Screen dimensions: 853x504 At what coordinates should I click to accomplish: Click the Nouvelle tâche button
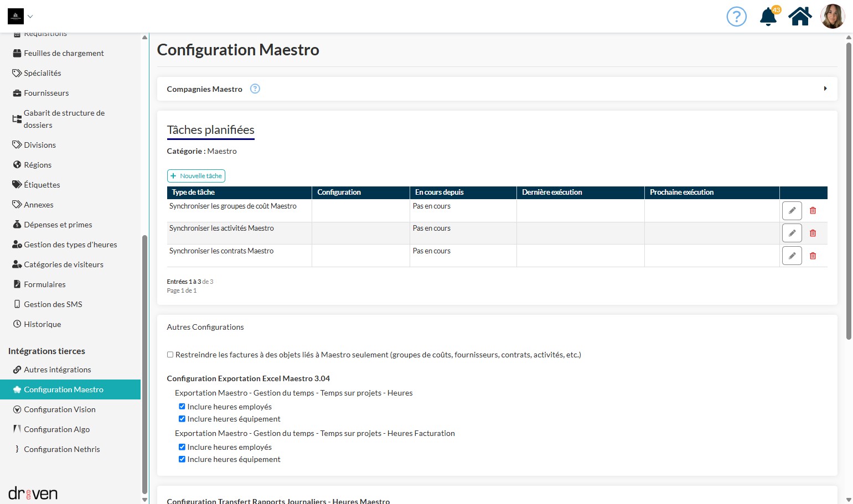pyautogui.click(x=196, y=176)
